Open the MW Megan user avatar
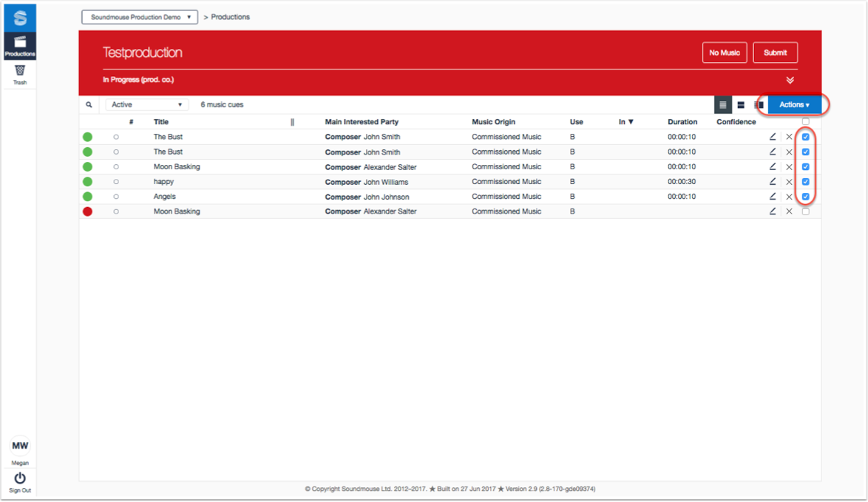This screenshot has width=868, height=502. click(20, 446)
